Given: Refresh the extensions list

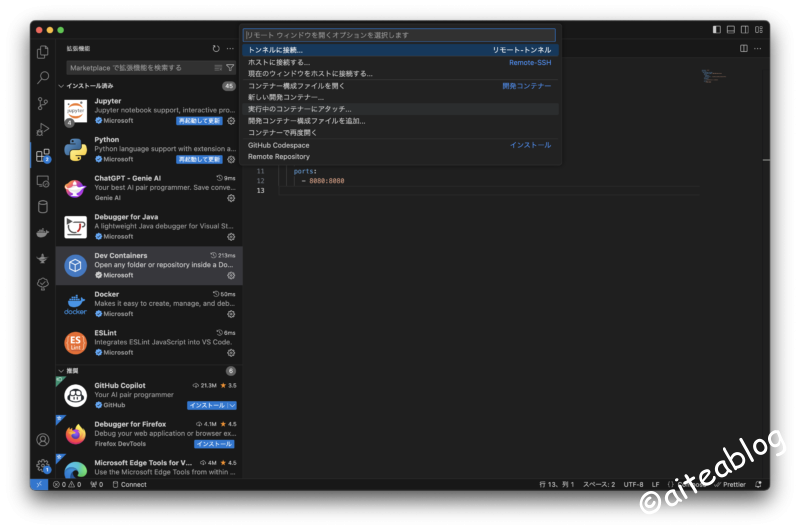Looking at the screenshot, I should pyautogui.click(x=216, y=48).
